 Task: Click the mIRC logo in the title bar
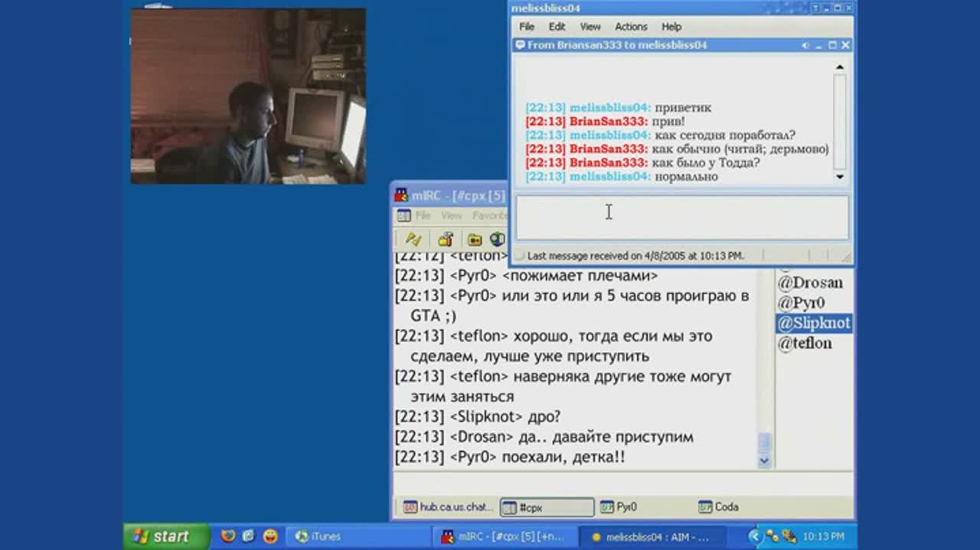(x=402, y=195)
